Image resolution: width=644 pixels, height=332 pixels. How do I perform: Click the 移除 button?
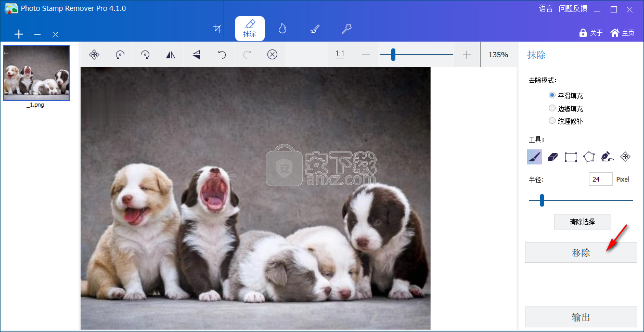pos(581,252)
